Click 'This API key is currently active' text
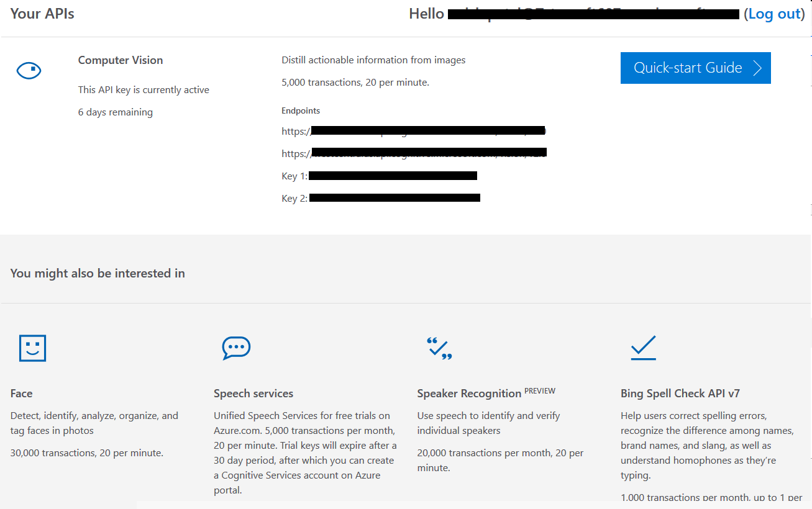 click(144, 90)
